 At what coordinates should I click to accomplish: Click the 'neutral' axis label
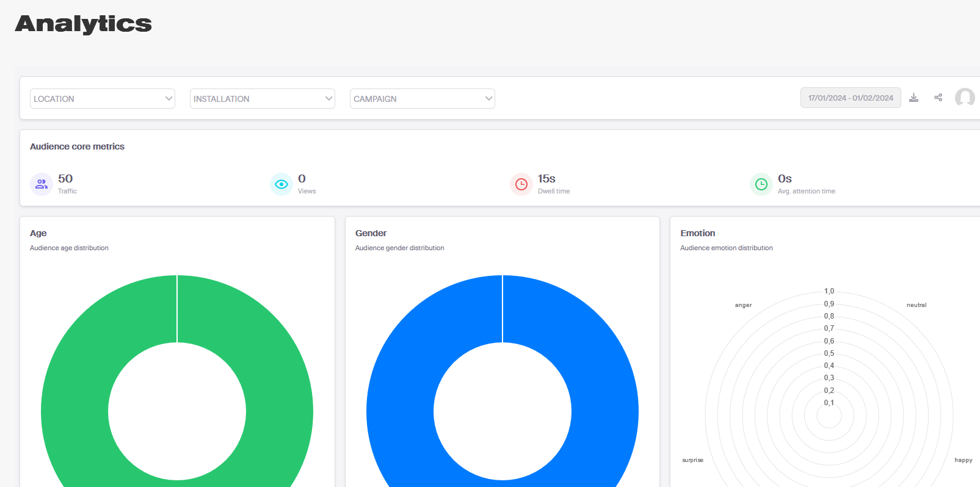pyautogui.click(x=916, y=305)
